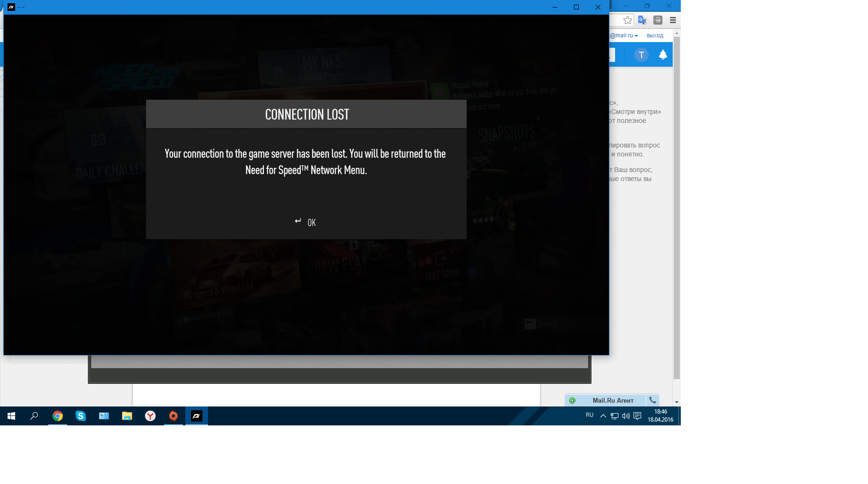Open the taskbar app beside Skype
The image size is (868, 484).
click(x=104, y=416)
